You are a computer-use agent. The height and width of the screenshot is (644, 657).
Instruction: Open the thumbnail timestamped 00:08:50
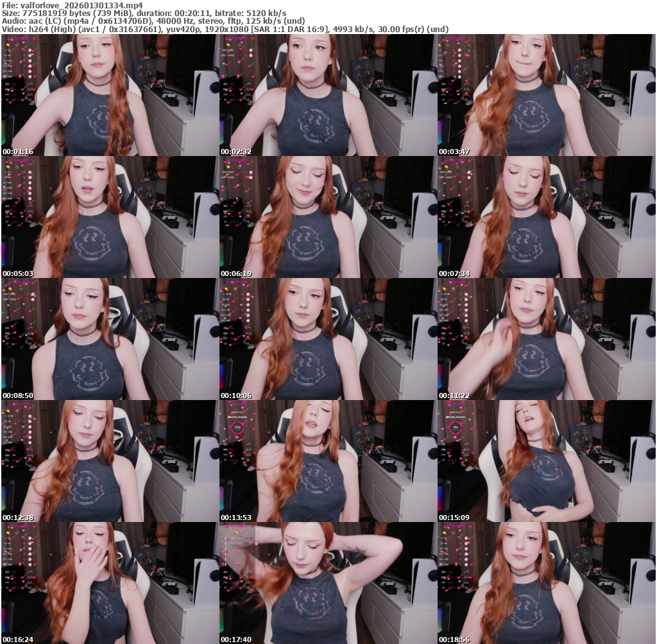[110, 339]
